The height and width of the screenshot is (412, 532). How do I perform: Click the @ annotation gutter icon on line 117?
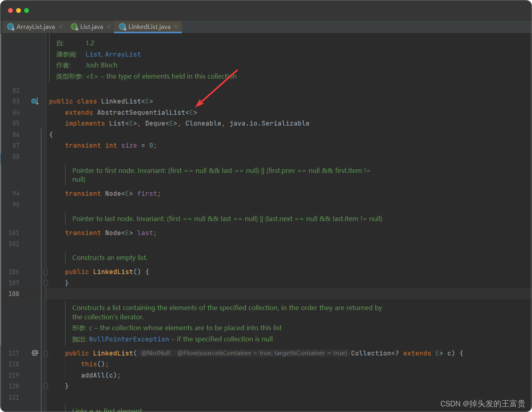[35, 353]
